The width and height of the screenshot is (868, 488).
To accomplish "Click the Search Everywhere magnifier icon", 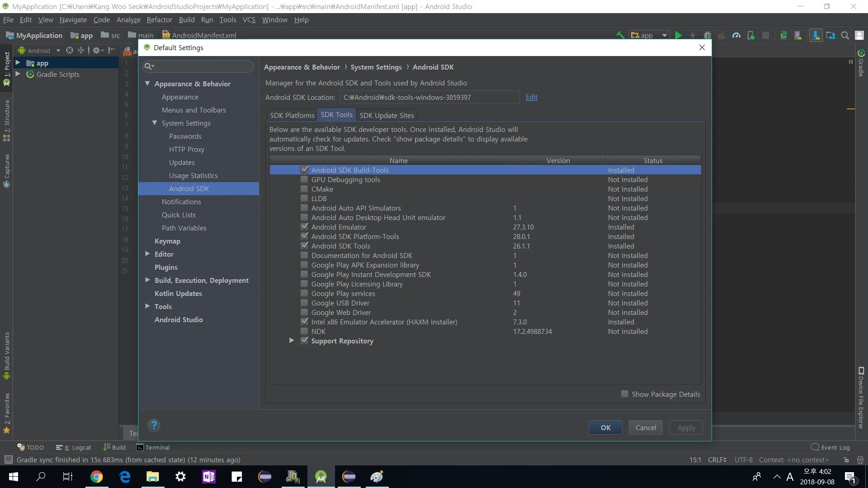I will [845, 35].
